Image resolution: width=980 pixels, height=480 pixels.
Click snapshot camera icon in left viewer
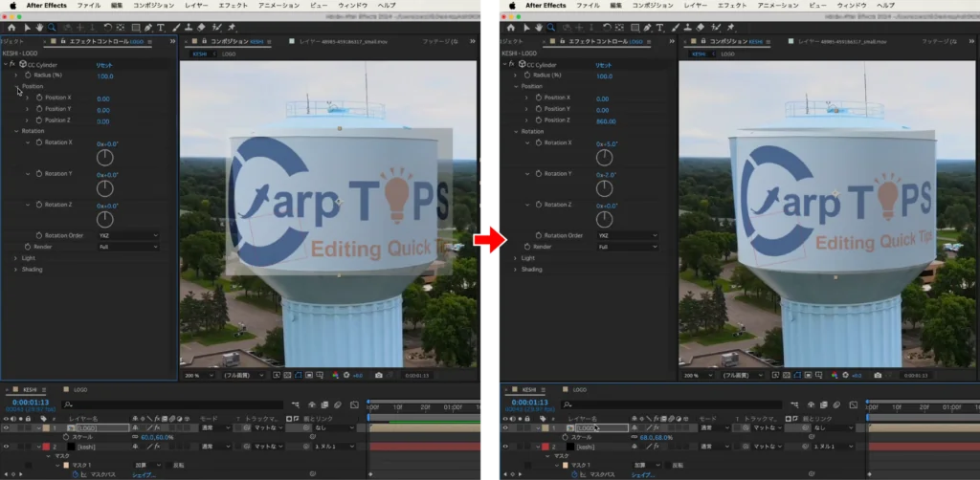[379, 375]
